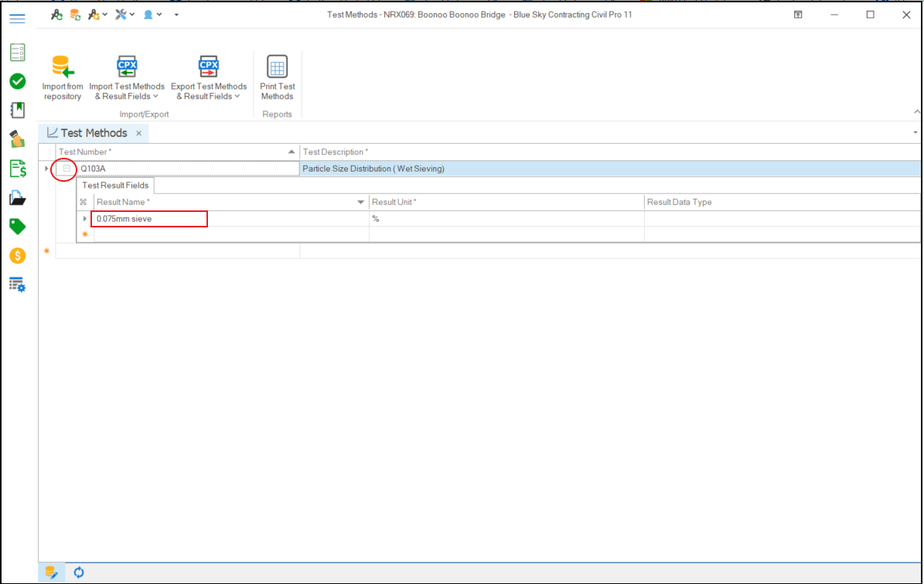Click the blue refresh icon in status bar
This screenshot has height=584, width=924.
point(79,572)
